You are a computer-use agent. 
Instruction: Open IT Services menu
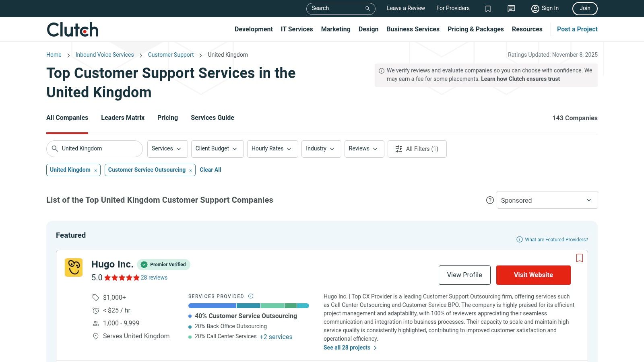tap(297, 29)
